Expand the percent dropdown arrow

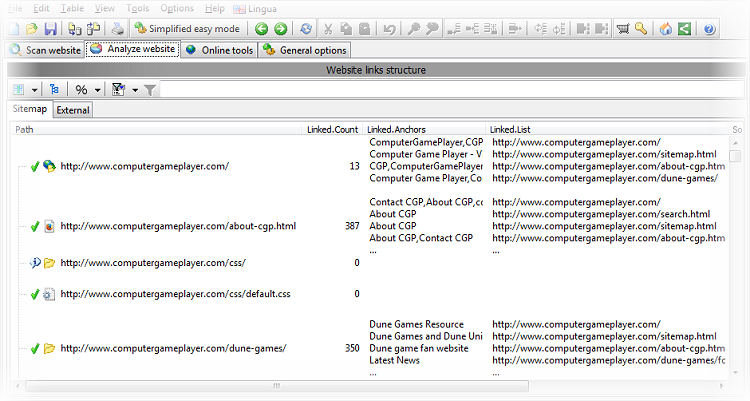click(98, 90)
